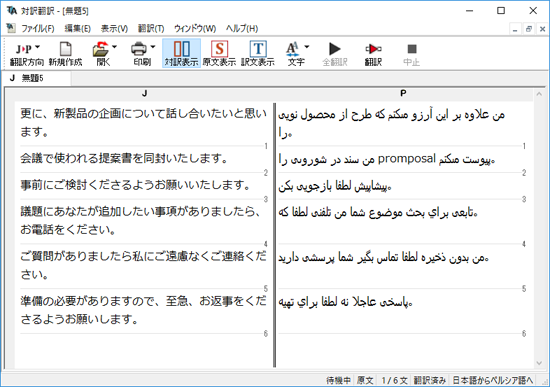Expand the 文字 dropdown arrow
Screen dimensions: 550x387
[307, 47]
